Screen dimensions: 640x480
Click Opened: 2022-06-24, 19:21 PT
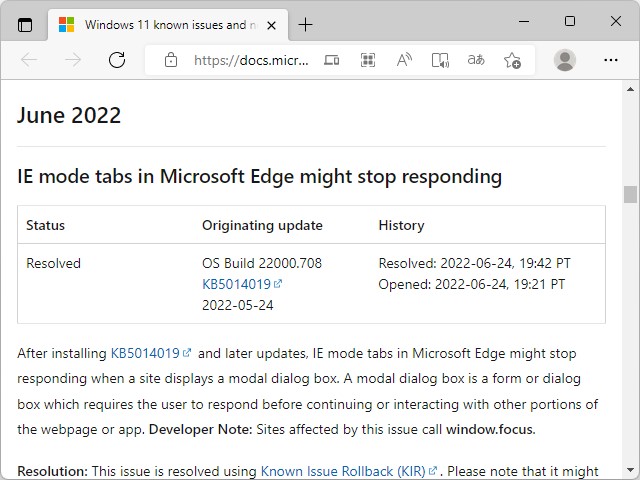471,284
